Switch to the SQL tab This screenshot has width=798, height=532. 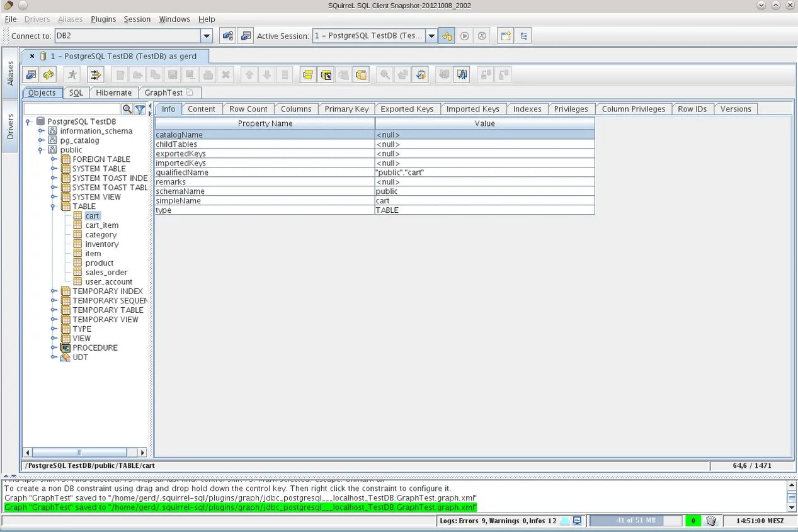[76, 93]
